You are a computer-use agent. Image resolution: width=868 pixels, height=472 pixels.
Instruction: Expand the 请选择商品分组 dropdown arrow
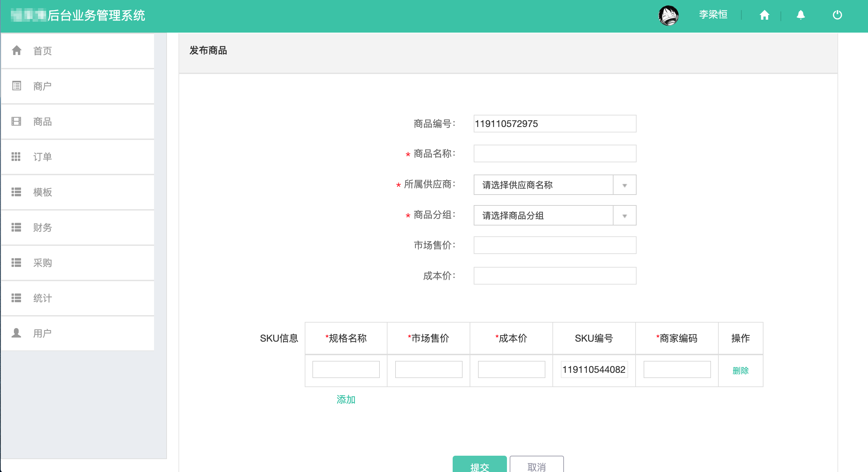click(624, 216)
